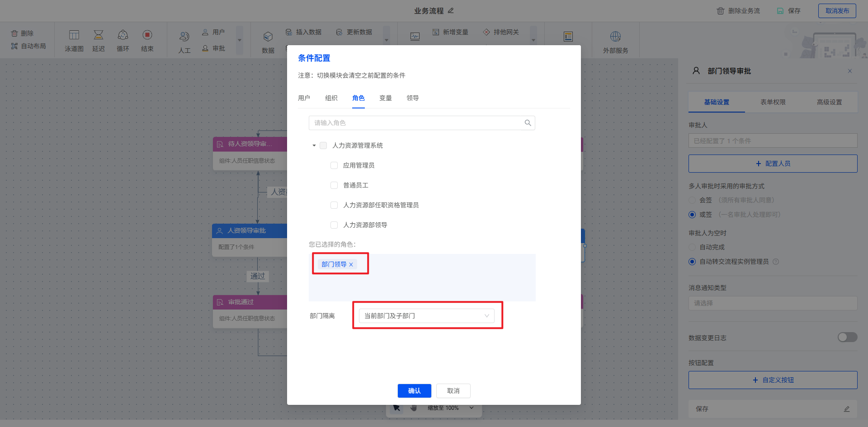Switch to the 表单权限 tab

(x=773, y=102)
